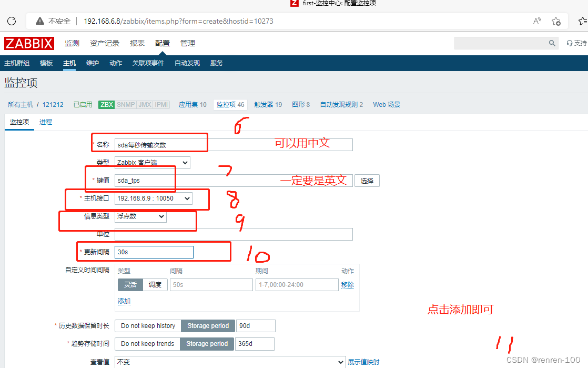Click the 添加 custom interval link
588x368 pixels.
tap(124, 301)
